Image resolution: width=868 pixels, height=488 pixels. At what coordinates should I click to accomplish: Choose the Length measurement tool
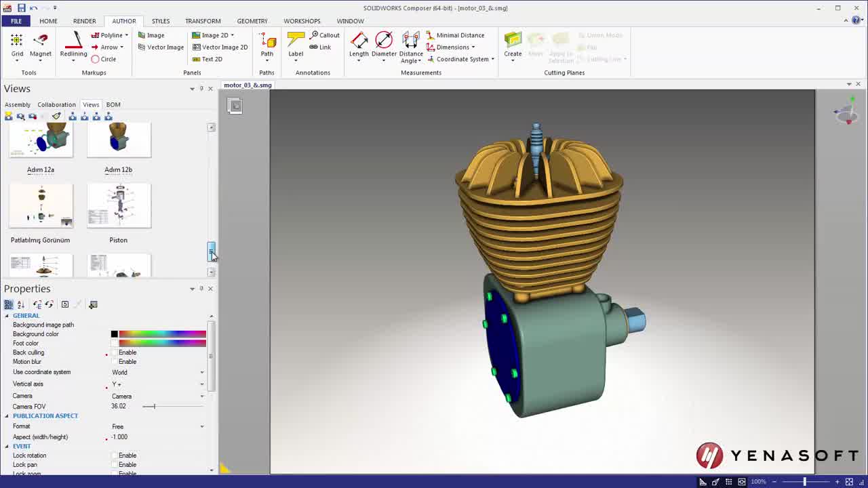[359, 42]
